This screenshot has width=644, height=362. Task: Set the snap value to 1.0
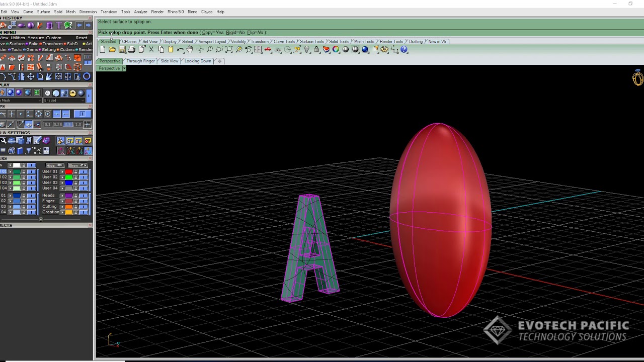click(x=78, y=125)
